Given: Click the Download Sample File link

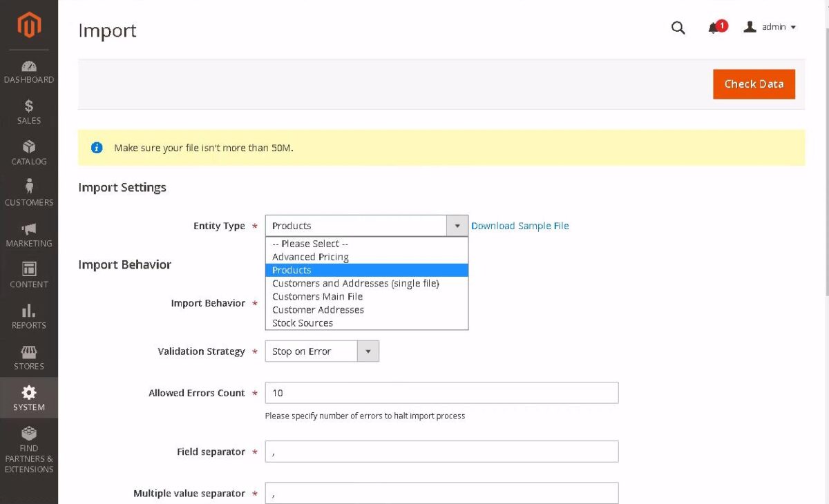Looking at the screenshot, I should 520,226.
